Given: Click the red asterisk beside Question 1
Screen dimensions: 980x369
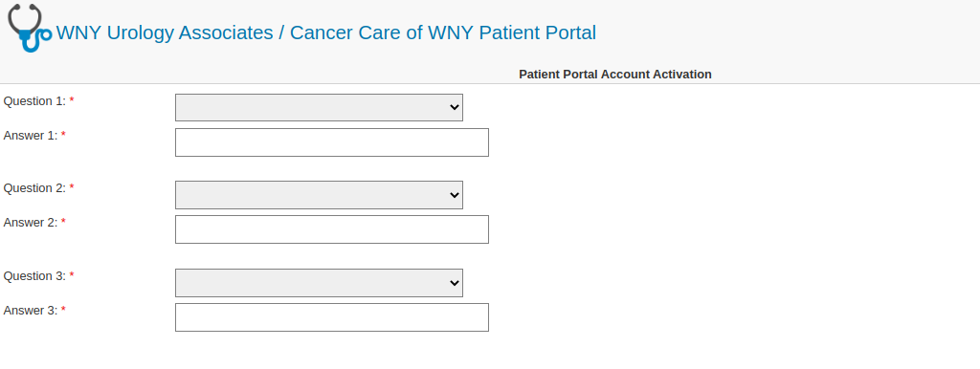Looking at the screenshot, I should pyautogui.click(x=71, y=100).
